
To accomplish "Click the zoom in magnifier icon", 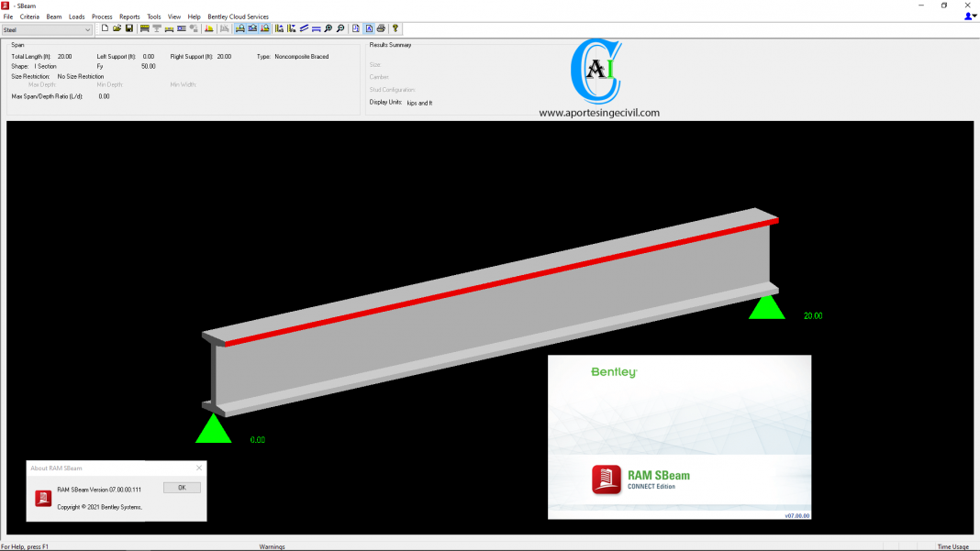I will [x=329, y=28].
